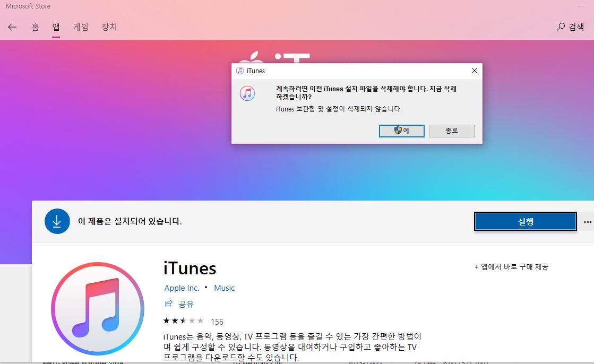Screen dimensions: 594x364
Task: Open the Music category link
Action: click(x=224, y=288)
